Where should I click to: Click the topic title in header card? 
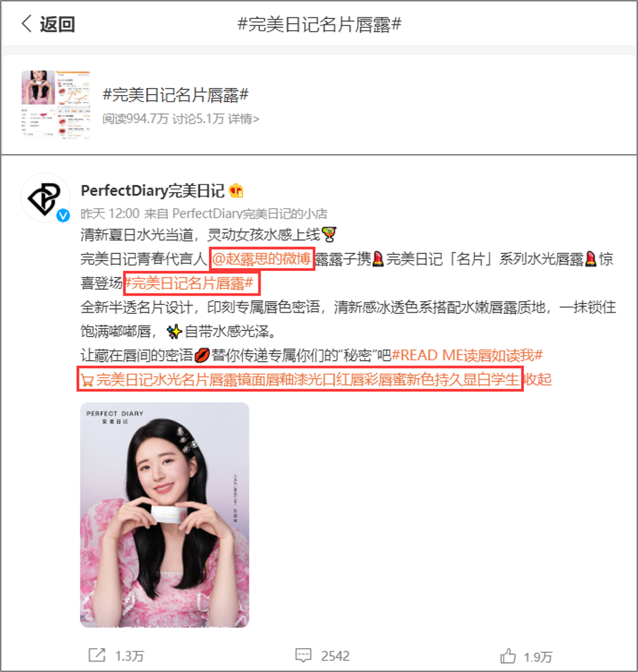(x=176, y=95)
